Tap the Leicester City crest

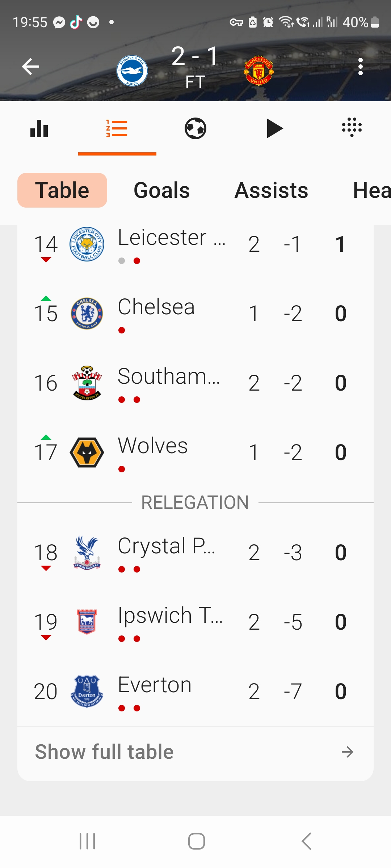pos(87,244)
